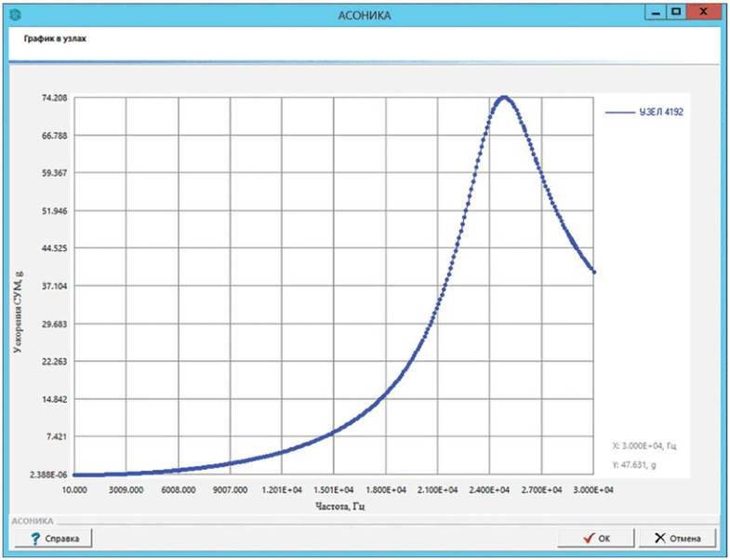The image size is (730, 560).
Task: Maximize the АСОНИКА window
Action: point(676,13)
